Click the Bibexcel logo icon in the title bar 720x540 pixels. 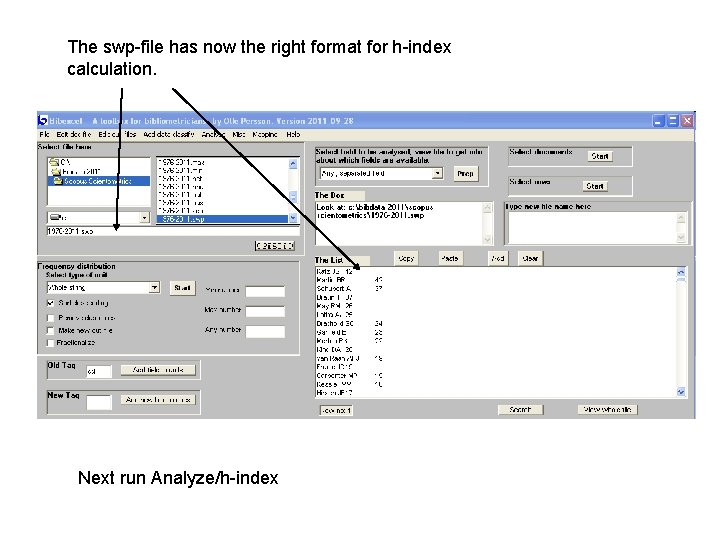coord(42,120)
